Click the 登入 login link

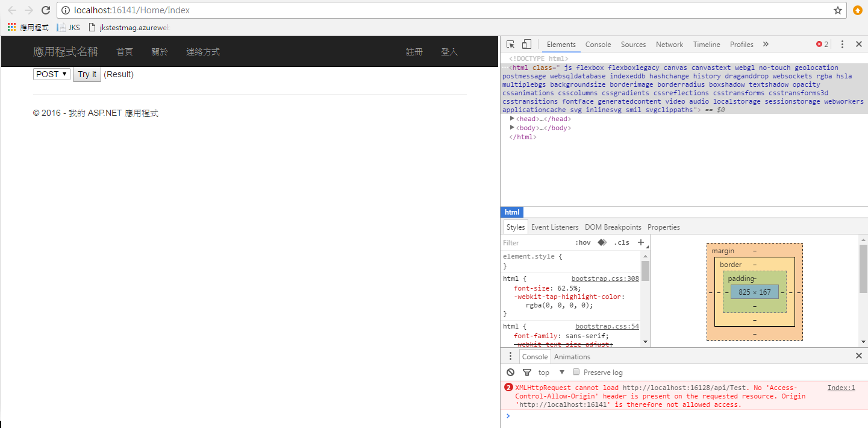449,52
